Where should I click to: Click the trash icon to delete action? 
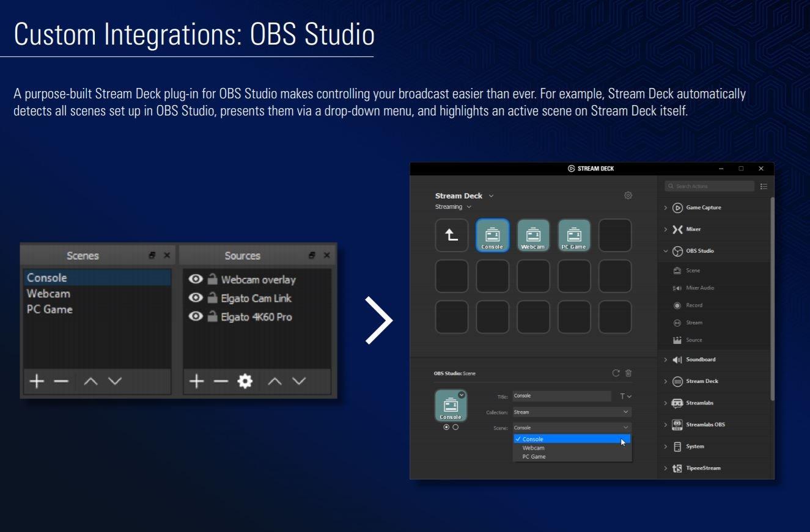click(x=628, y=373)
